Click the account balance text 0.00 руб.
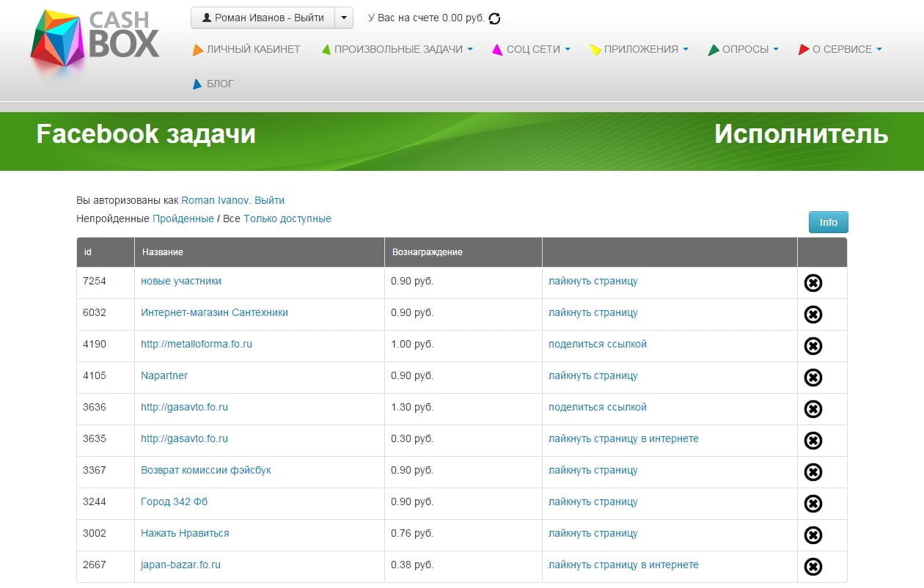Screen dimensions: 924x588 click(463, 18)
